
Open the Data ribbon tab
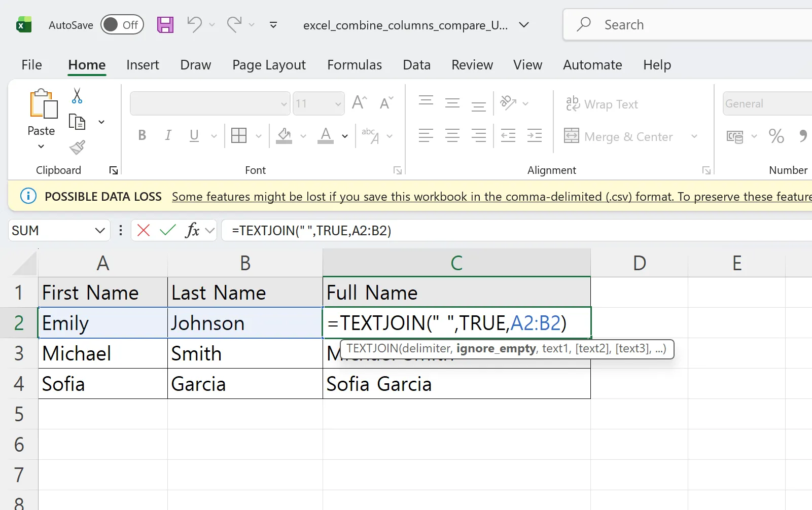[x=416, y=65]
